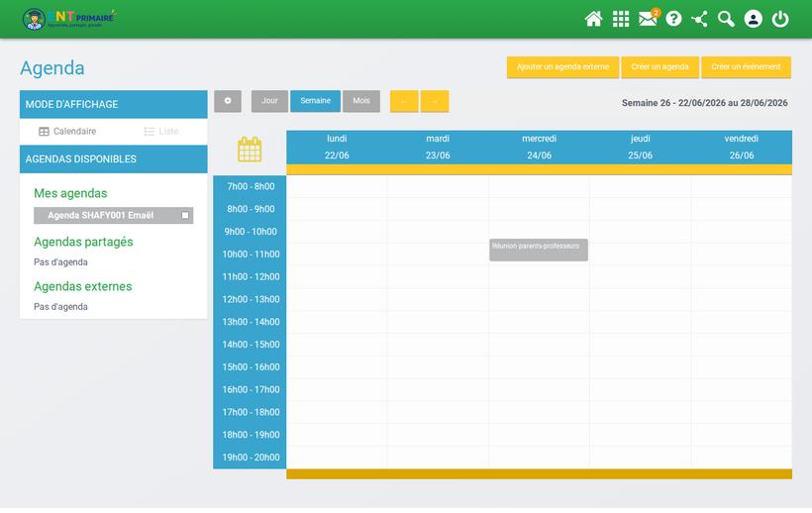Open the applications grid icon

click(621, 19)
